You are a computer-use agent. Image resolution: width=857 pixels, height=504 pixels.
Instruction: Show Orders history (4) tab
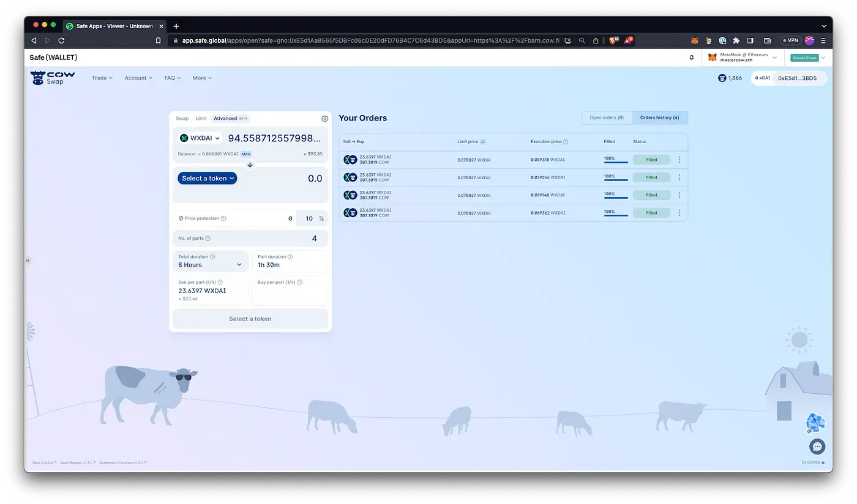coord(659,117)
